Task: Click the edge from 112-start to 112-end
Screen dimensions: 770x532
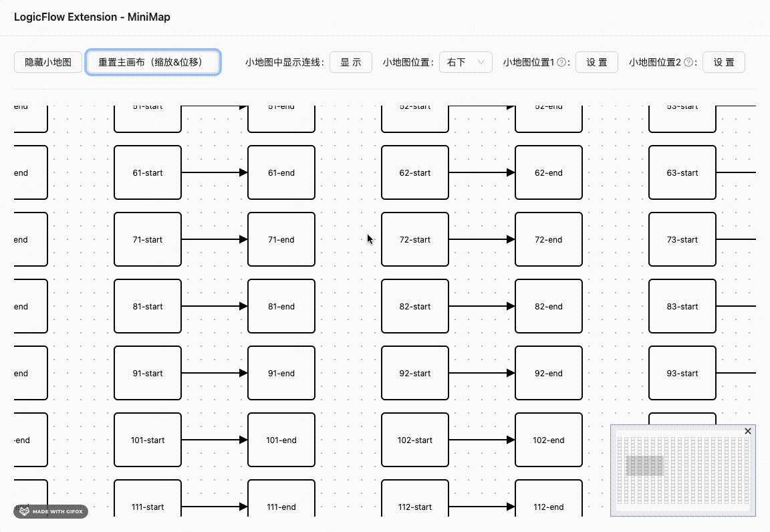Action: (482, 507)
